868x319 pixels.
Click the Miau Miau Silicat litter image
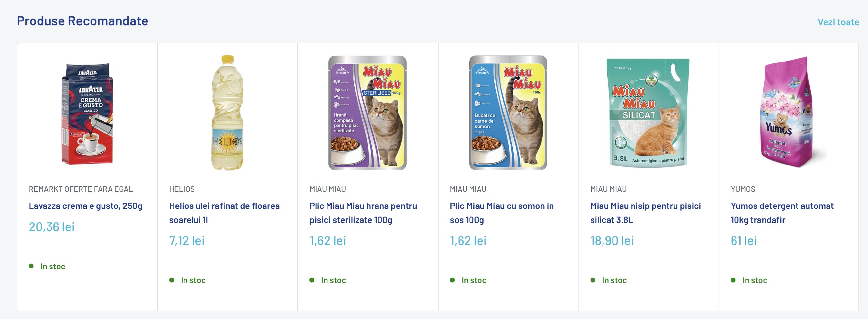[648, 113]
